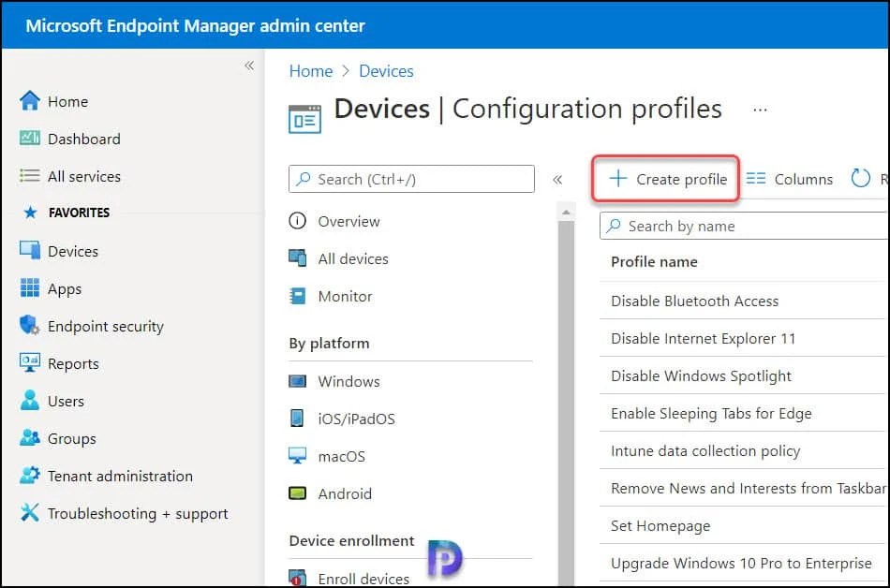Click the Search by name field
The image size is (890, 588).
pyautogui.click(x=740, y=226)
